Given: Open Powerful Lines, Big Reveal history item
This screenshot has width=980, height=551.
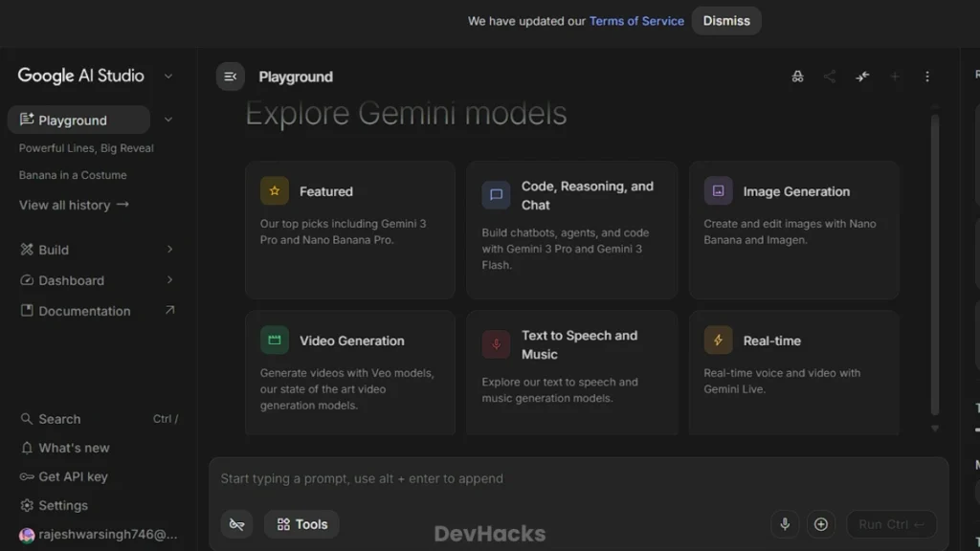Looking at the screenshot, I should (x=86, y=148).
